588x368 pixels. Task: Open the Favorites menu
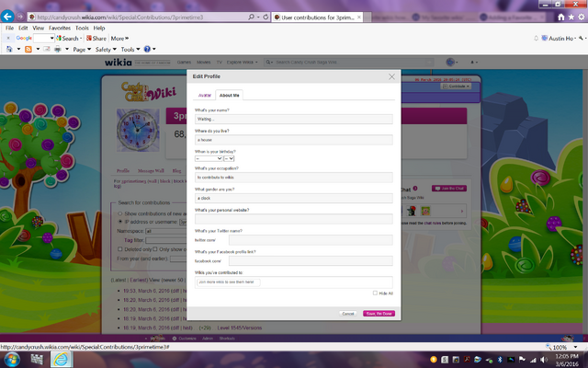[x=60, y=28]
